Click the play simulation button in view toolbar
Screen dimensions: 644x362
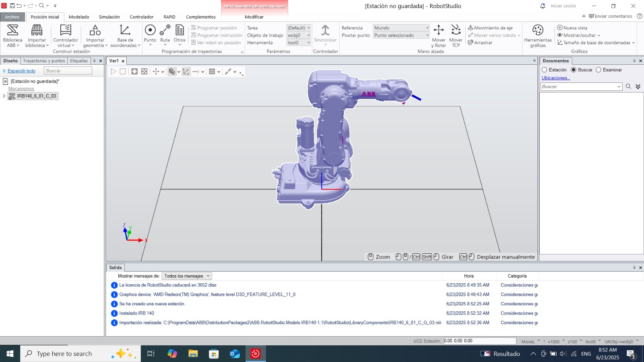(x=114, y=72)
